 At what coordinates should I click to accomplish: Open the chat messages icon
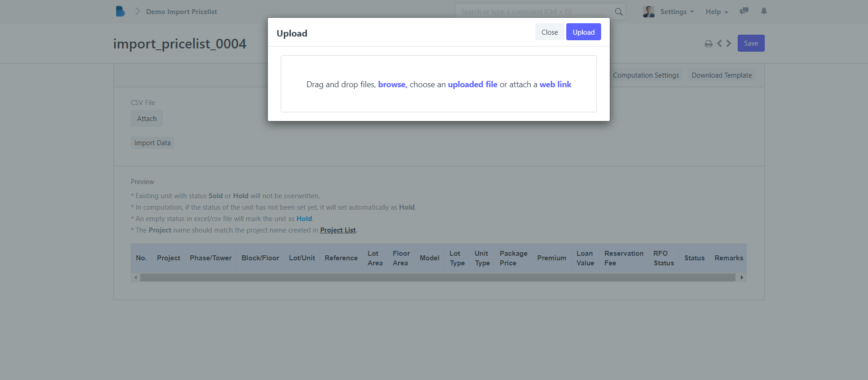[x=744, y=11]
